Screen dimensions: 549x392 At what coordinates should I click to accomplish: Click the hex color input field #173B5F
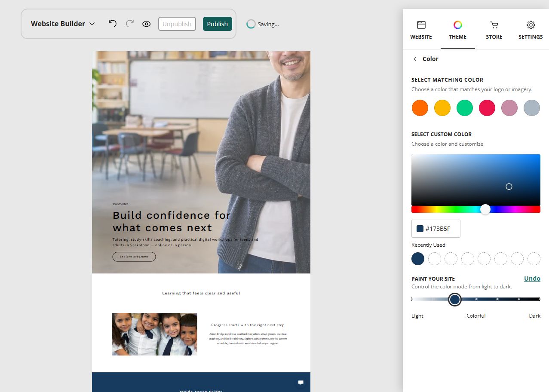click(436, 229)
